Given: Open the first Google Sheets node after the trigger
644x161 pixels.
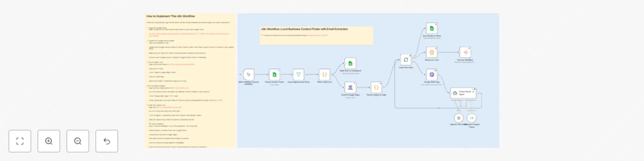Looking at the screenshot, I should pyautogui.click(x=275, y=75).
